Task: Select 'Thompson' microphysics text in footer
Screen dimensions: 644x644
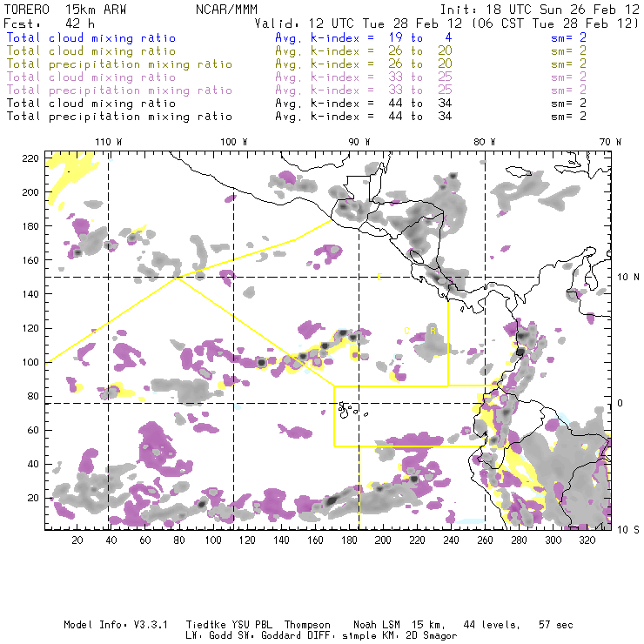Action: pos(307,625)
